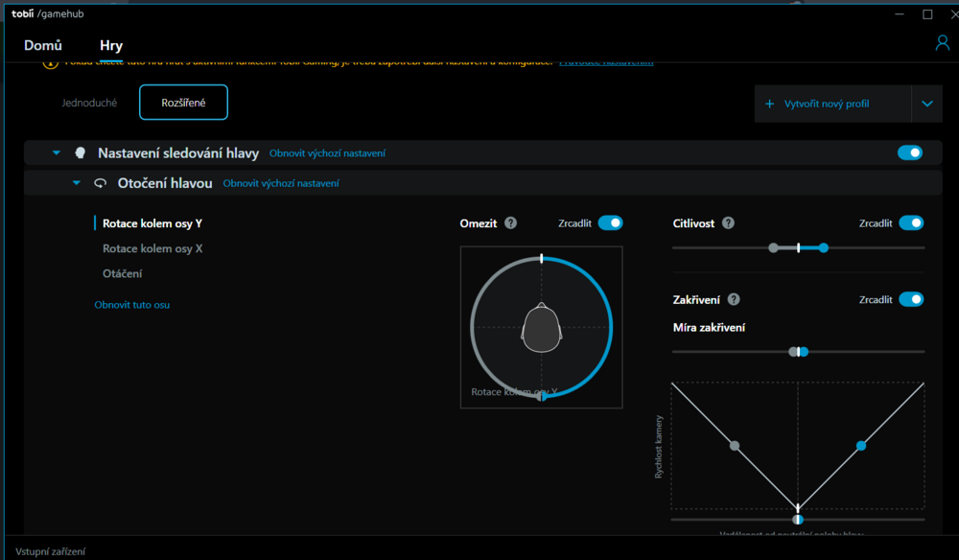Viewport: 959px width, 560px height.
Task: Toggle Zrcadlit switch for Omezit
Action: click(x=610, y=223)
